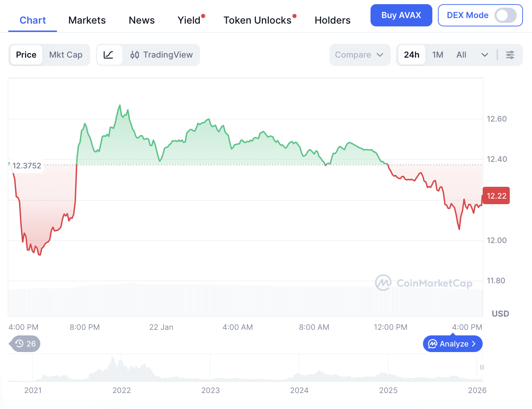Click the red 12.22 current price label
532x409 pixels.
tap(496, 196)
